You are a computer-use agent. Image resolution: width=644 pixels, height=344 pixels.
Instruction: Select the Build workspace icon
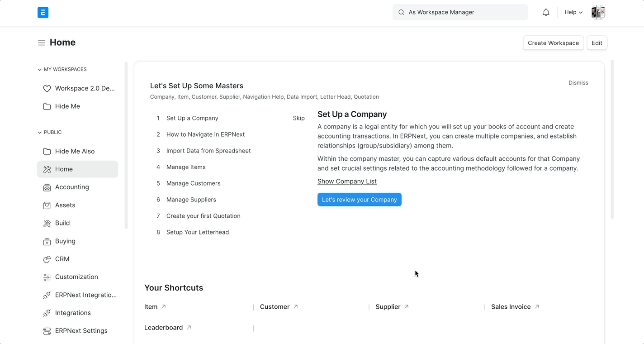pyautogui.click(x=47, y=223)
